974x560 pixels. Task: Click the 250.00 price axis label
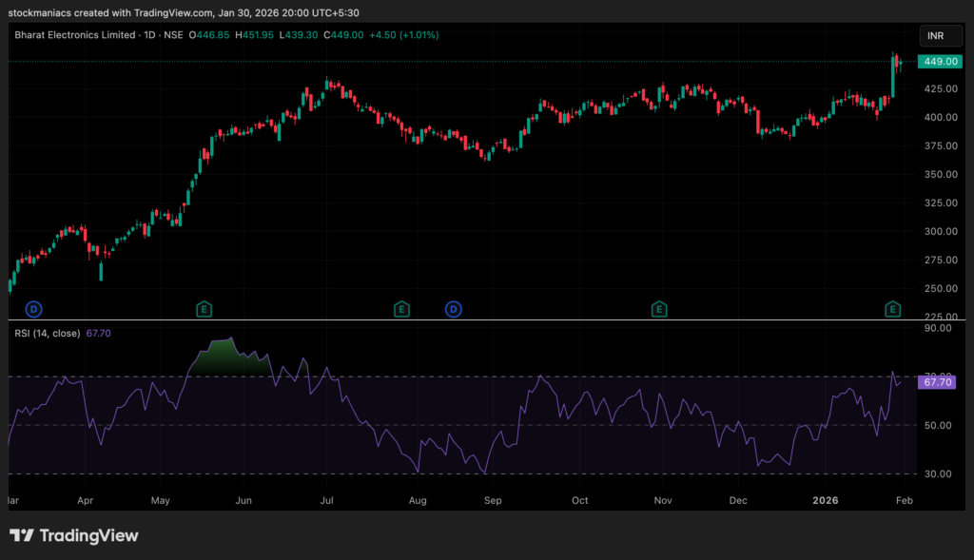(x=941, y=289)
